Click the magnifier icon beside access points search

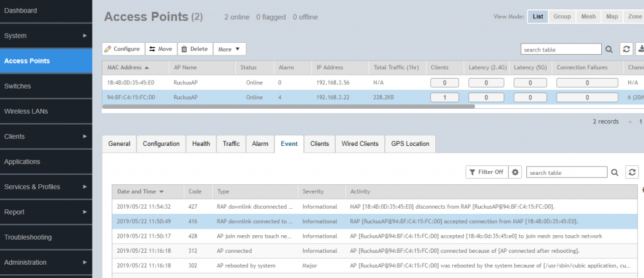609,49
